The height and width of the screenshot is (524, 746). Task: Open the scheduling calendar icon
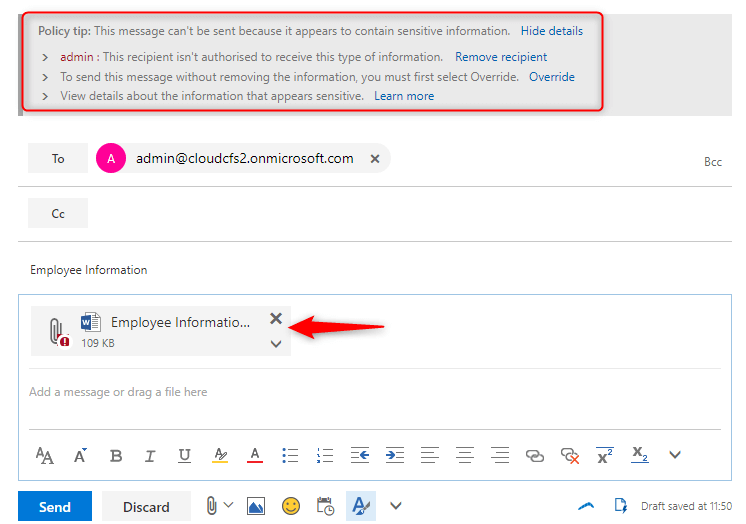point(325,506)
